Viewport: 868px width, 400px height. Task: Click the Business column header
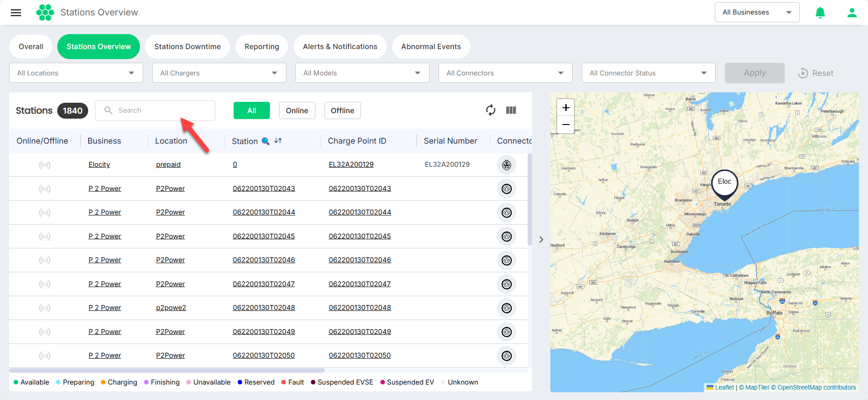[104, 141]
